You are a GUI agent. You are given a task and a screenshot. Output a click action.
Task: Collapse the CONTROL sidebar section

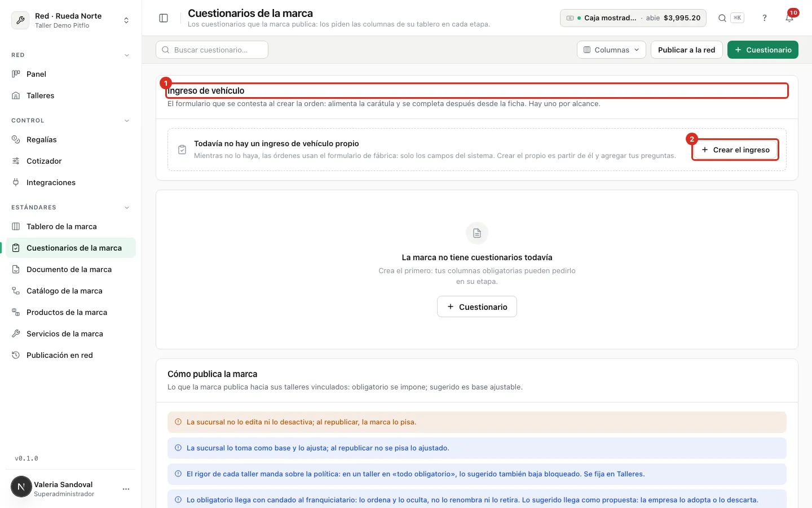tap(127, 121)
